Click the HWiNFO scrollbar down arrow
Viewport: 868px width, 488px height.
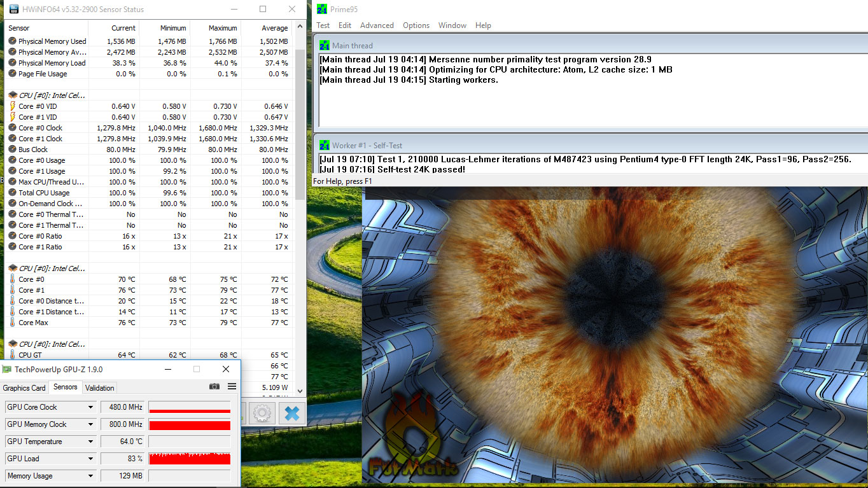[x=300, y=391]
